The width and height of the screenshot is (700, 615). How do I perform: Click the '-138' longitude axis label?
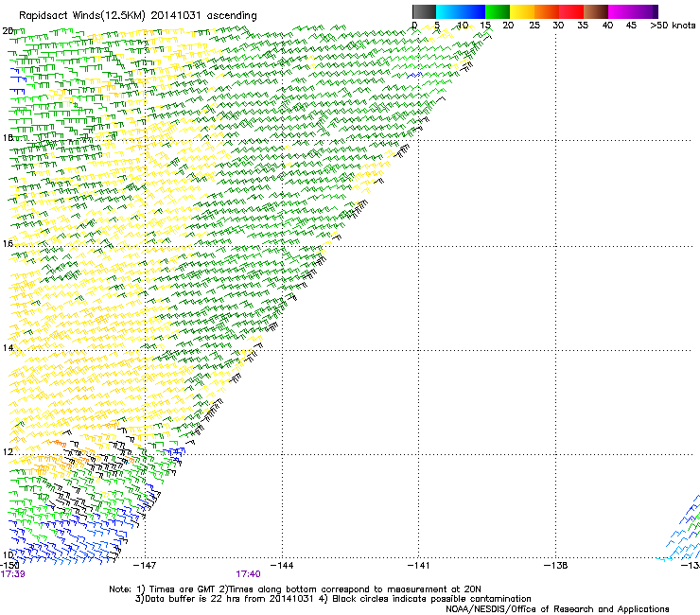[556, 566]
